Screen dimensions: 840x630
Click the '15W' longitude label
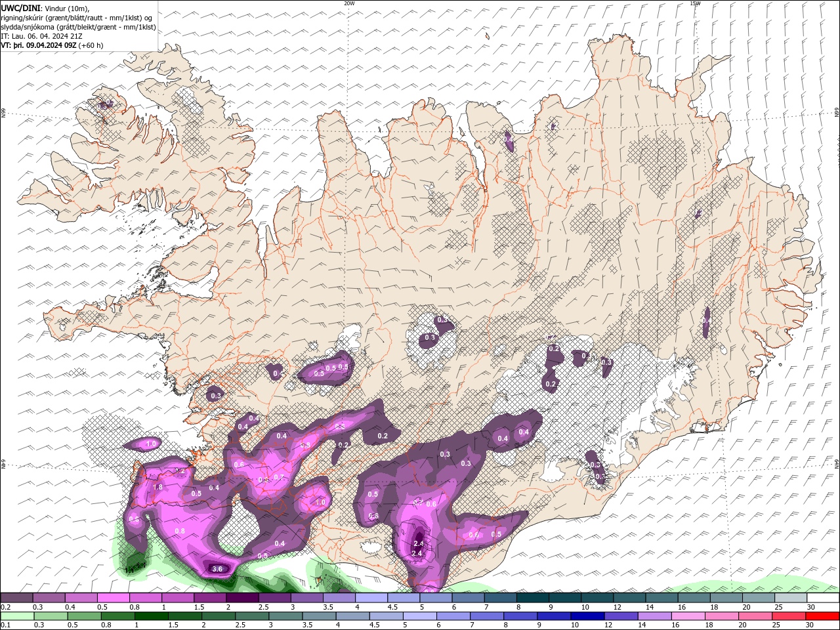click(x=695, y=3)
